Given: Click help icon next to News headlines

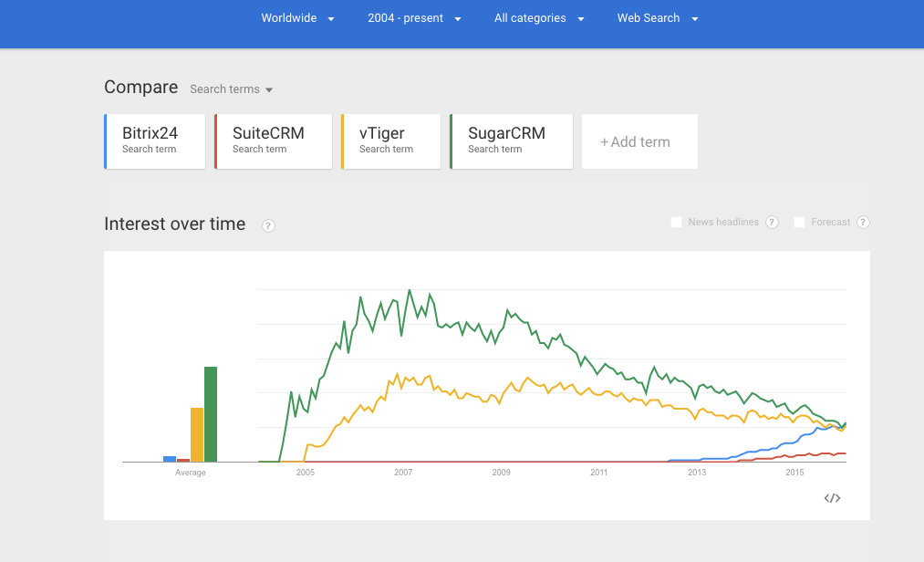Looking at the screenshot, I should point(772,222).
